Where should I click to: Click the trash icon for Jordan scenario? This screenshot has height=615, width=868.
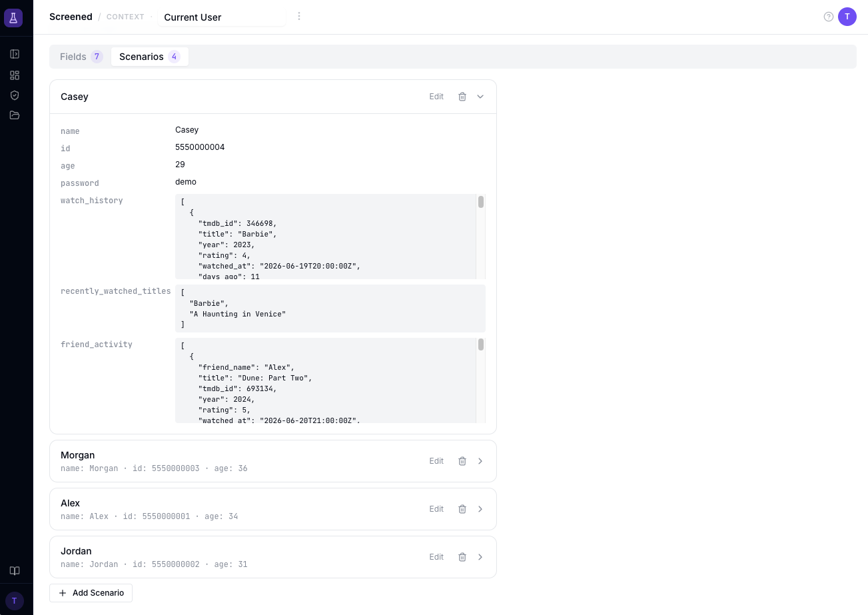pos(462,557)
